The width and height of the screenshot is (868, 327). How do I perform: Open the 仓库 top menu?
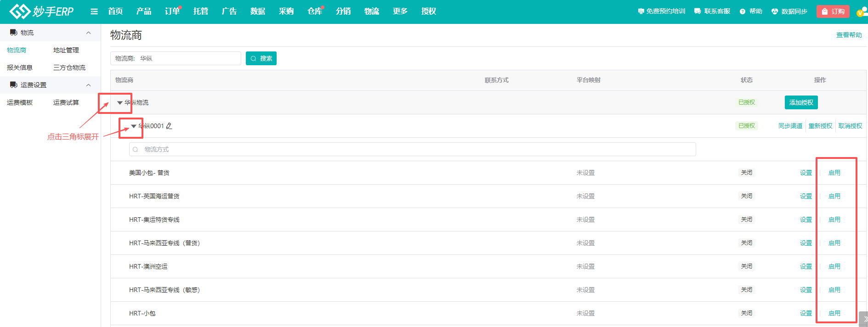(314, 11)
